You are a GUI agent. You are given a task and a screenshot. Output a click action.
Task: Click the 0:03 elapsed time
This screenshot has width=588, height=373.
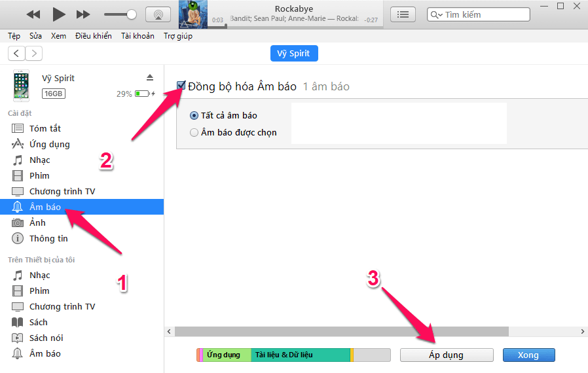(217, 20)
